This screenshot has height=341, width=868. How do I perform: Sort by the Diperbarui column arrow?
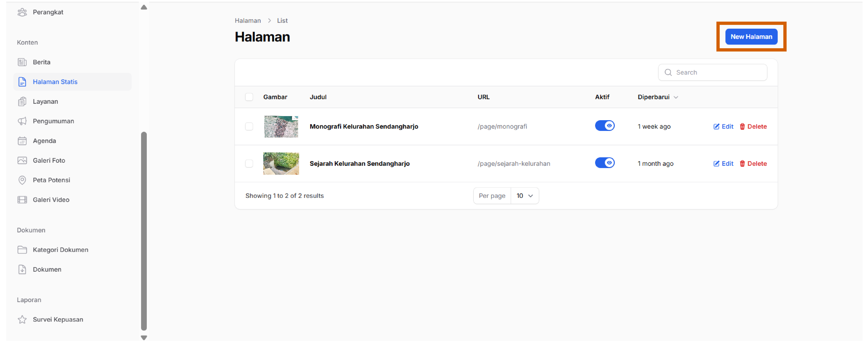pyautogui.click(x=676, y=98)
